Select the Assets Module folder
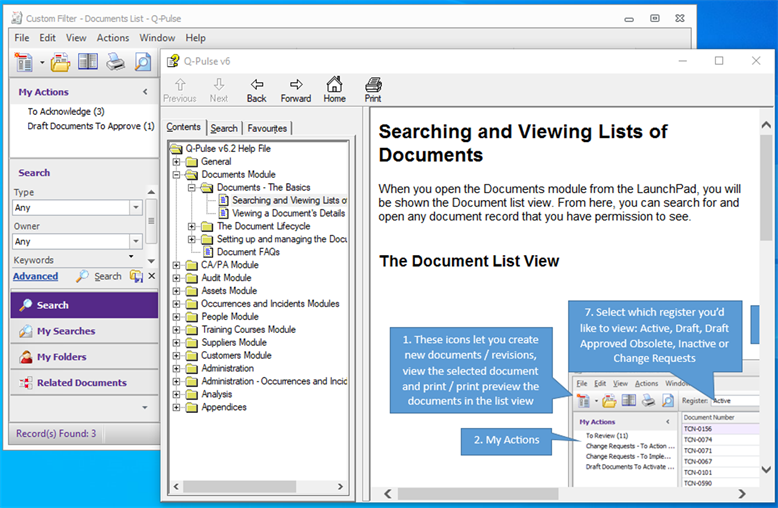 (x=229, y=291)
